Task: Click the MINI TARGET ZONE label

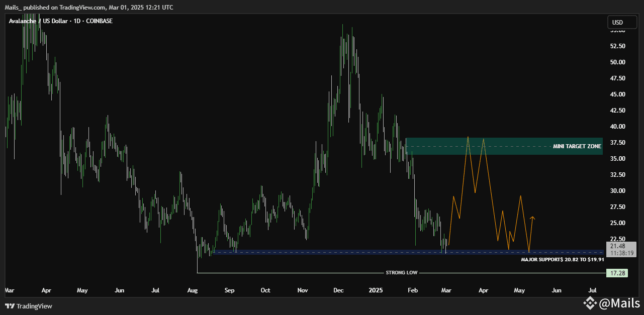Action: (x=577, y=146)
